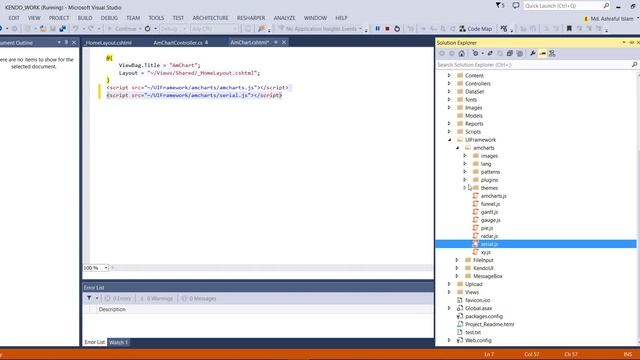The image size is (640, 360).
Task: Toggle bookmark on the current line
Action: (x=569, y=29)
